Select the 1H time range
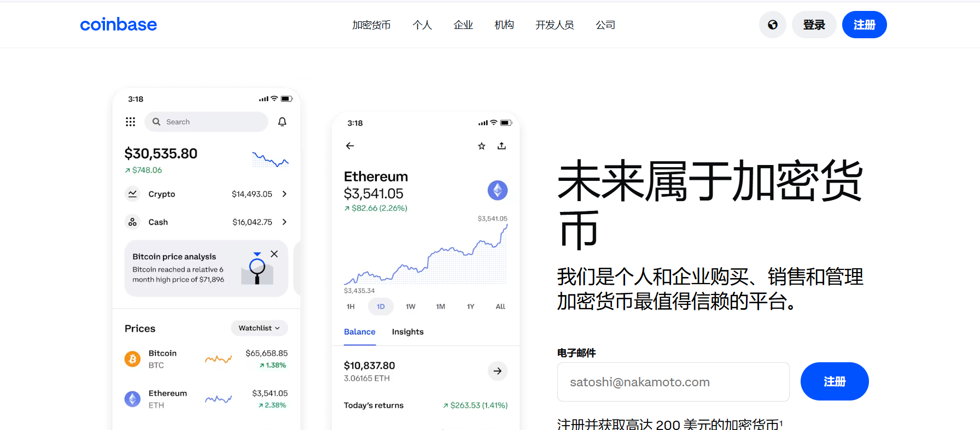The image size is (980, 430). pyautogui.click(x=351, y=307)
